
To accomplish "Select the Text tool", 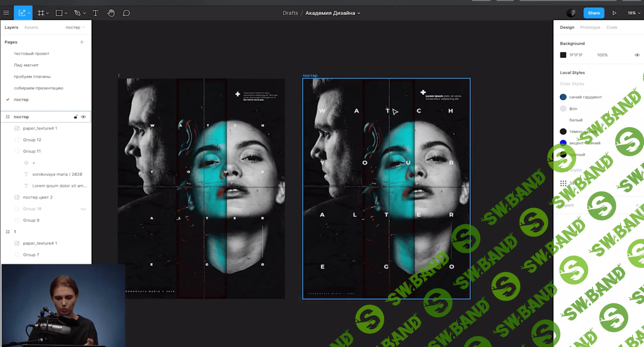I will [95, 13].
